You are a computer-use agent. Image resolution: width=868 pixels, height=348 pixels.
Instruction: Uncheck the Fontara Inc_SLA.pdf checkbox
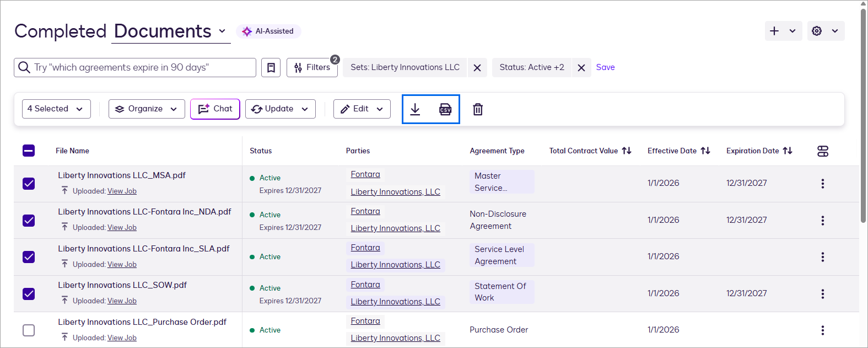(x=29, y=257)
